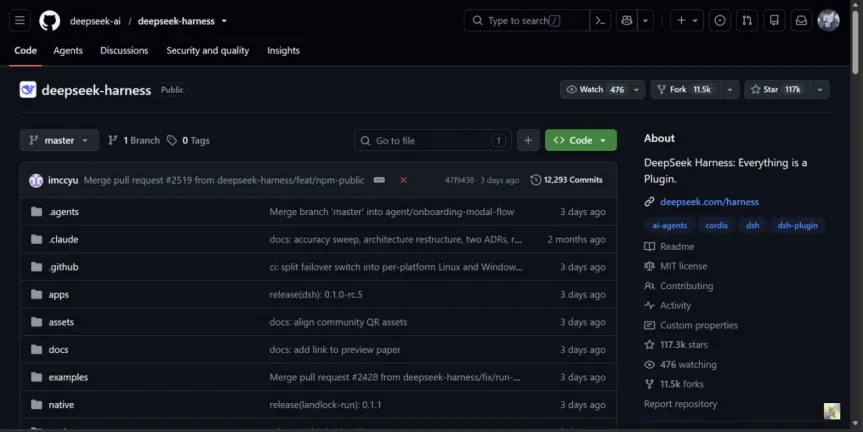863x433 pixels.
Task: Expand the deepseek-harness repo switcher caret
Action: [x=224, y=21]
